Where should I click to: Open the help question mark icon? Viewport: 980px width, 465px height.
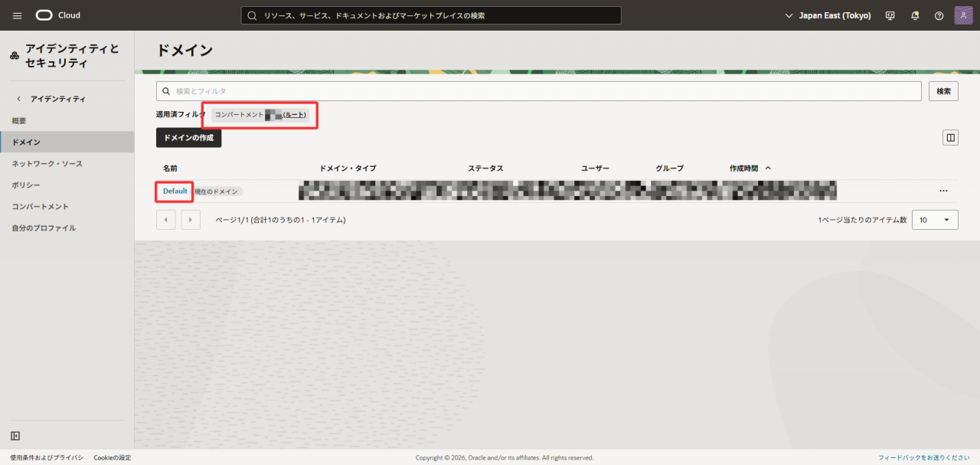coord(939,15)
